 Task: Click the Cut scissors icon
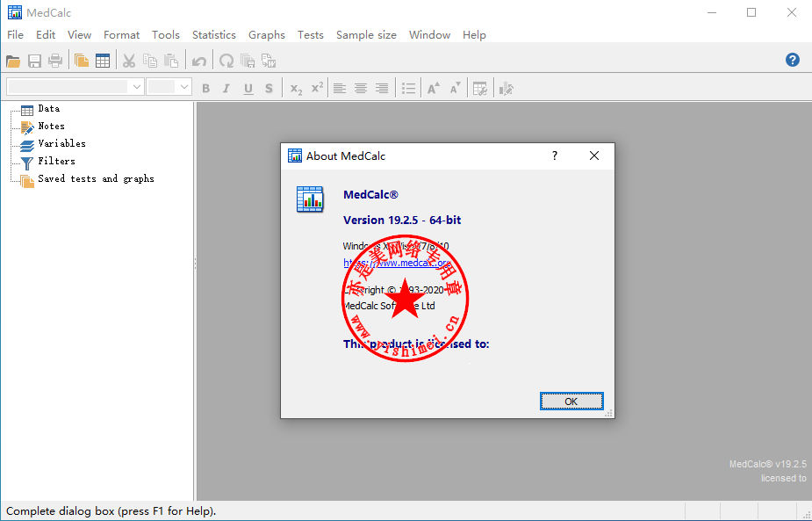[x=129, y=62]
